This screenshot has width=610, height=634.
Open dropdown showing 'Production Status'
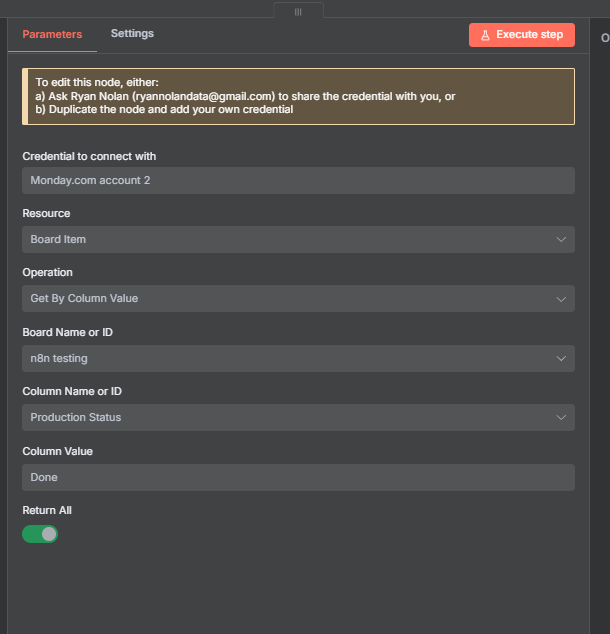pyautogui.click(x=290, y=418)
